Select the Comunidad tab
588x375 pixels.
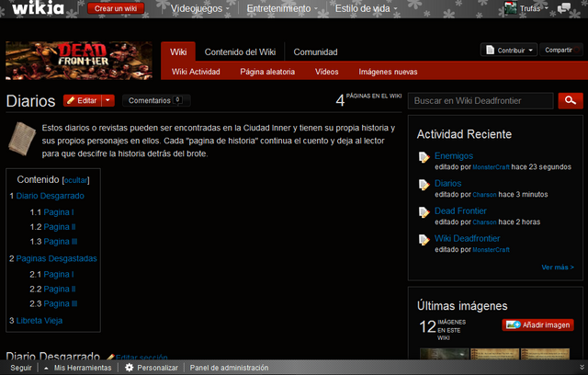pos(315,51)
